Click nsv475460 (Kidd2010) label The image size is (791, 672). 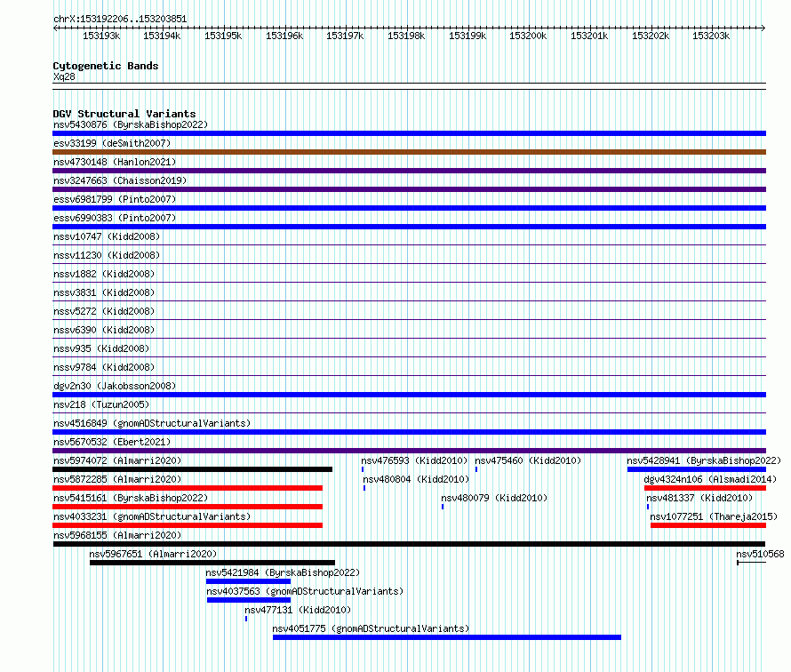(x=528, y=460)
